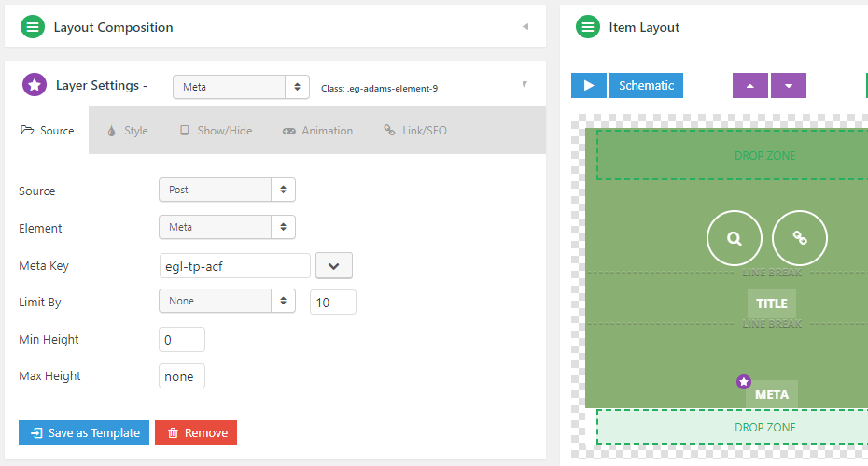868x466 pixels.
Task: Toggle the Schematic view button
Action: [x=646, y=85]
